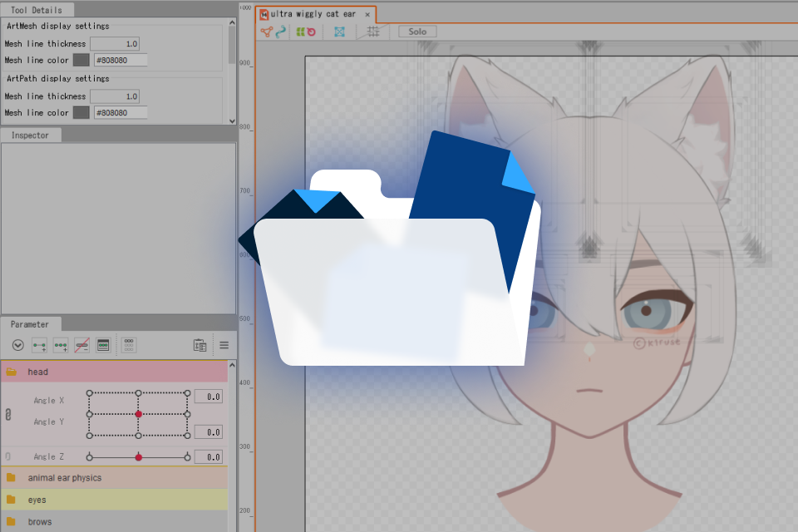Click the Angle Y value field
798x532 pixels.
click(209, 432)
